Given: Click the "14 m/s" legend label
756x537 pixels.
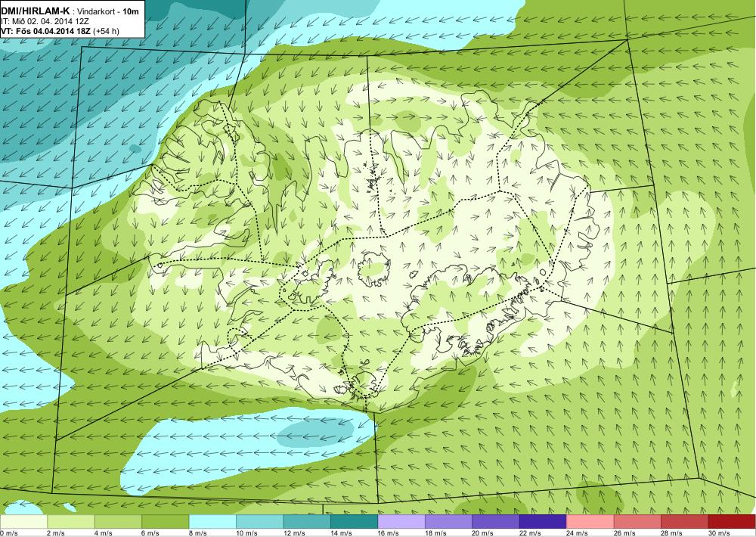Looking at the screenshot, I should pyautogui.click(x=342, y=532).
